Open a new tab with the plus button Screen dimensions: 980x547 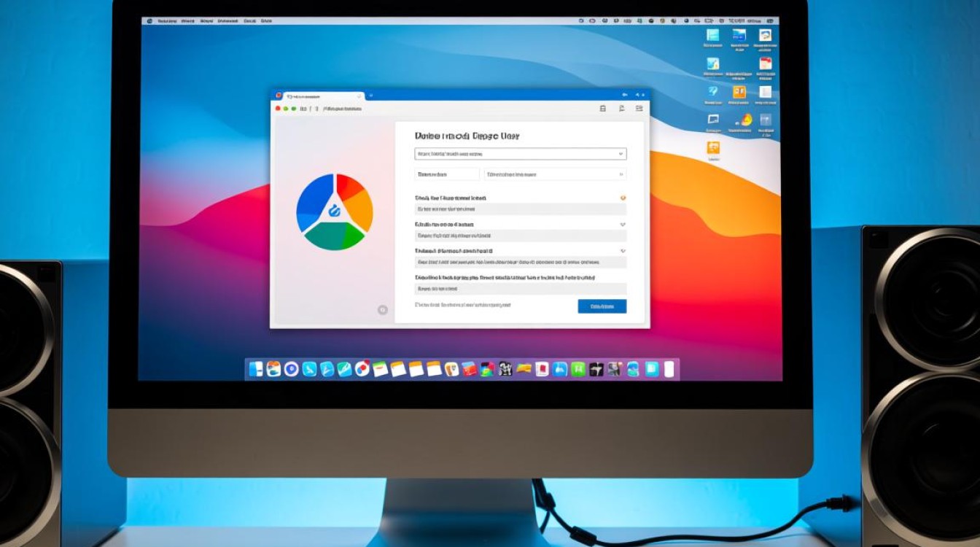[x=371, y=96]
